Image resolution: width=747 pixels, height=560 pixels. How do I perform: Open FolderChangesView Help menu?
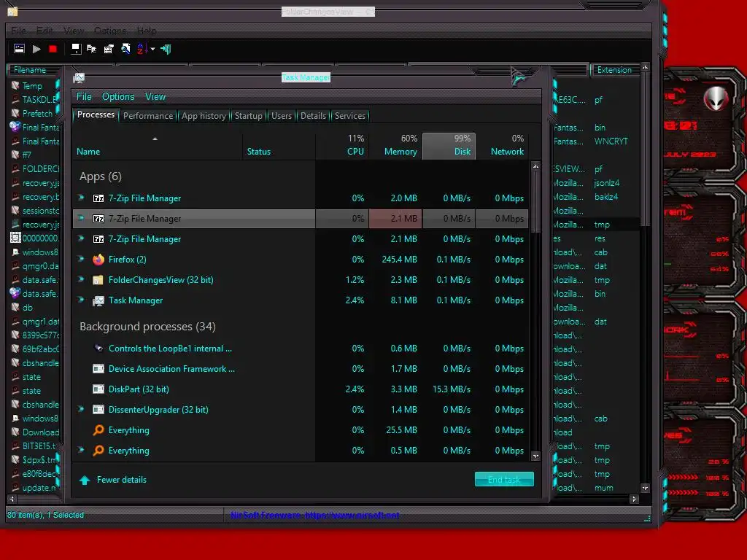click(x=147, y=31)
